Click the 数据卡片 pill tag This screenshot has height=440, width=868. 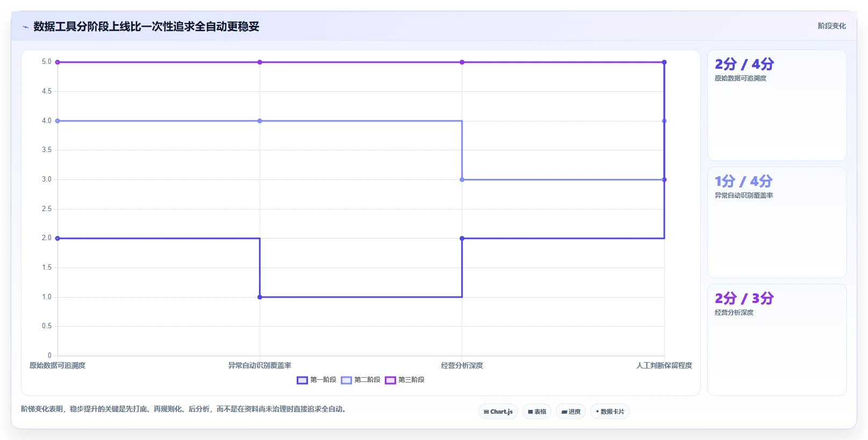[610, 412]
